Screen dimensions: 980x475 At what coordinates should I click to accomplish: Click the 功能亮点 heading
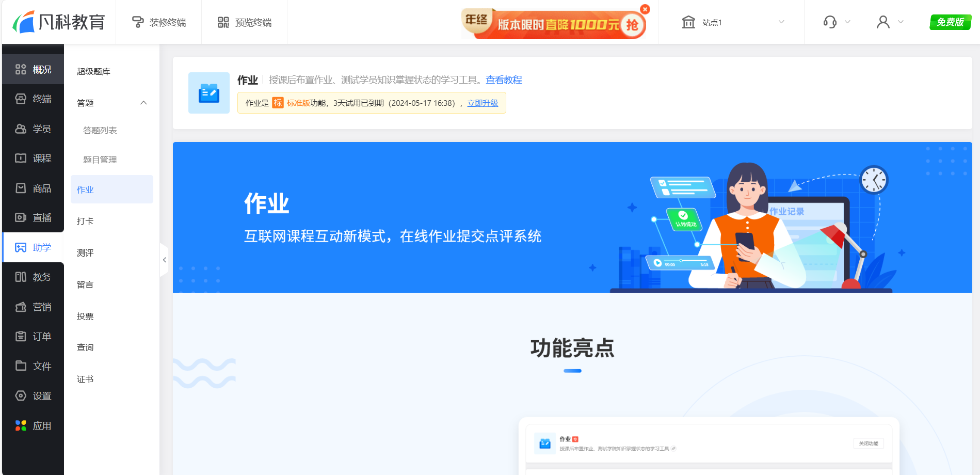(572, 348)
